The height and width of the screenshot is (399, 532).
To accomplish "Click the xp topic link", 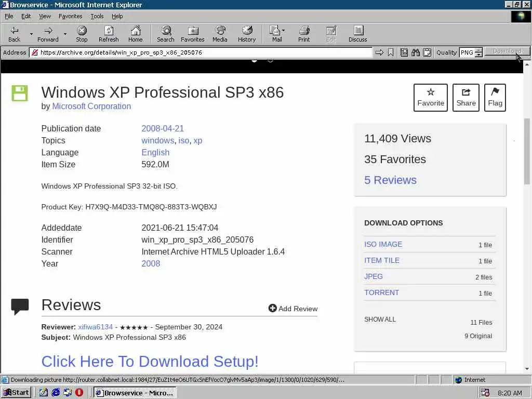I will (x=198, y=140).
